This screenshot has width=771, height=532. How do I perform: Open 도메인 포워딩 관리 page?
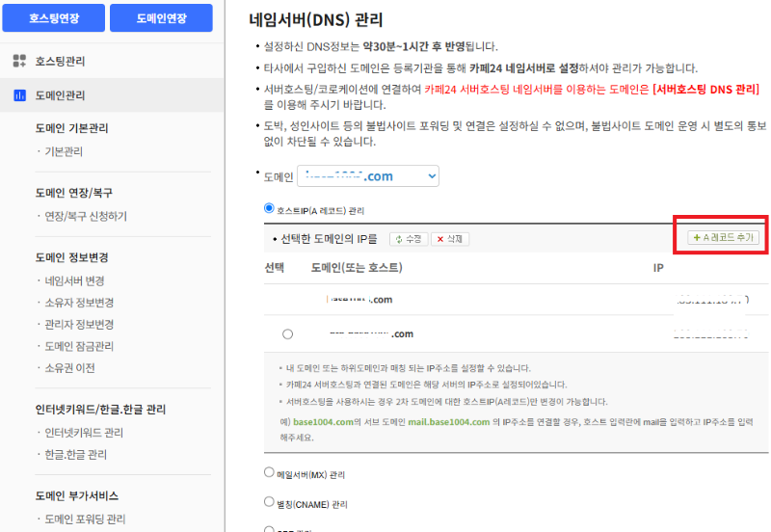point(85,519)
